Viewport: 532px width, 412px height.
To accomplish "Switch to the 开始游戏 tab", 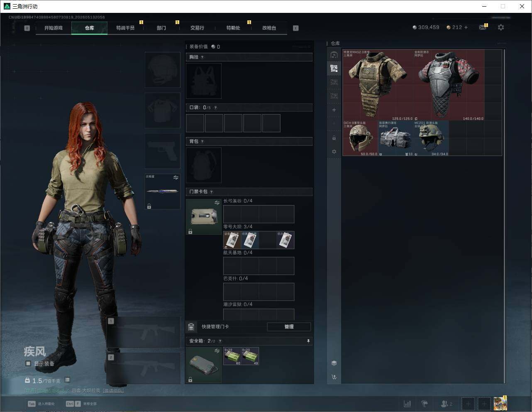I will (x=54, y=28).
